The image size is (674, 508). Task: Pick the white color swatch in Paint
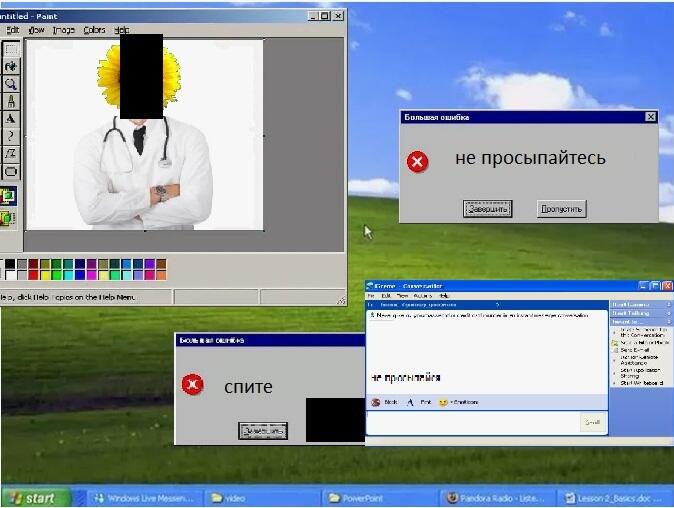tap(10, 275)
